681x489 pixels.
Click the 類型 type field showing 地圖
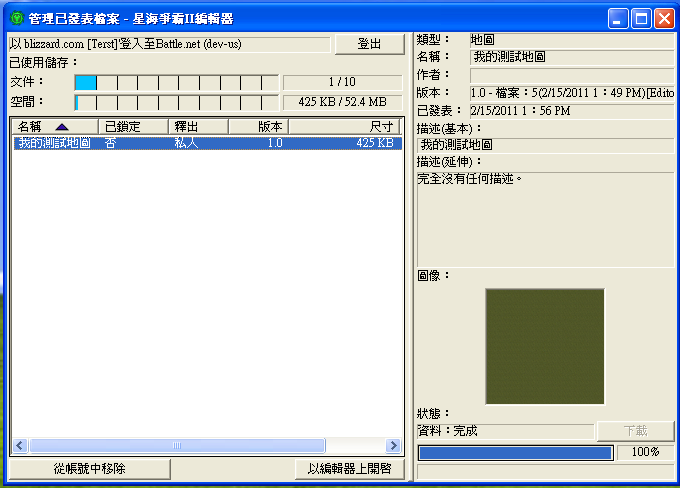pyautogui.click(x=572, y=40)
